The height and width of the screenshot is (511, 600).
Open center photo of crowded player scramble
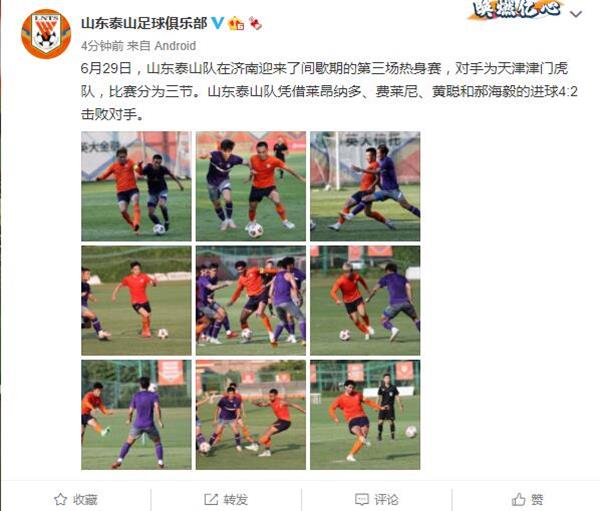(x=251, y=300)
